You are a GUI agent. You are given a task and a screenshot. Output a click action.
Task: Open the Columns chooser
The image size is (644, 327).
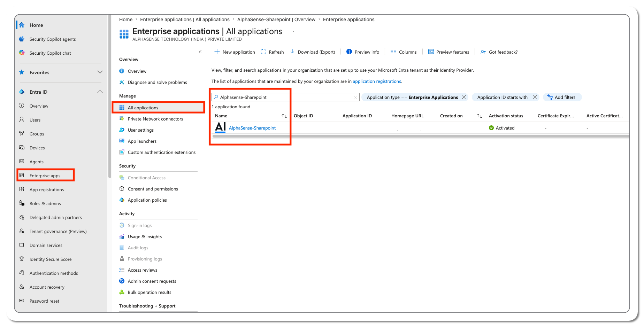pos(404,52)
